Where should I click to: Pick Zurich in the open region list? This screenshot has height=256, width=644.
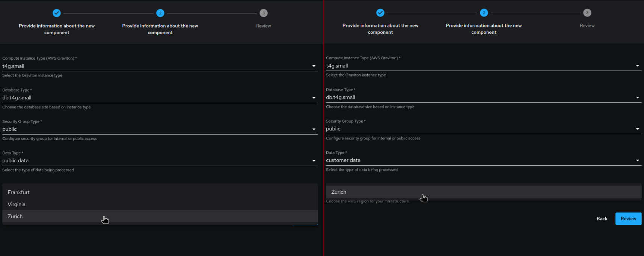click(15, 216)
